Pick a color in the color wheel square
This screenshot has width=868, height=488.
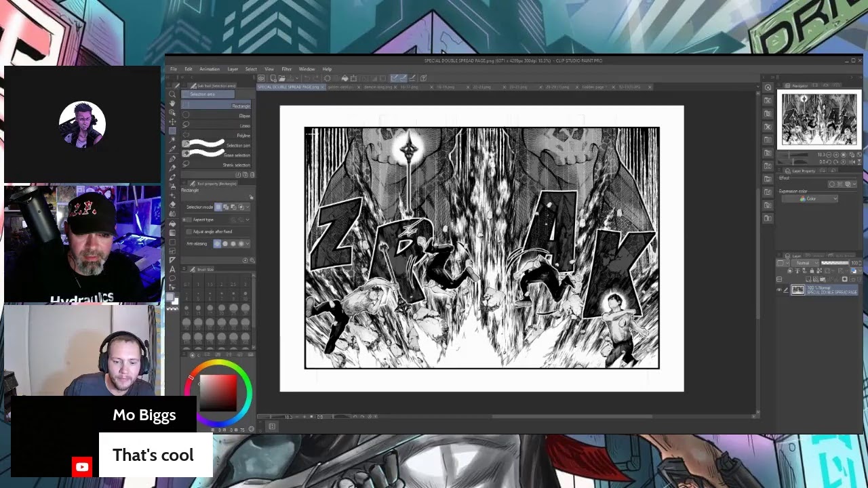click(218, 393)
